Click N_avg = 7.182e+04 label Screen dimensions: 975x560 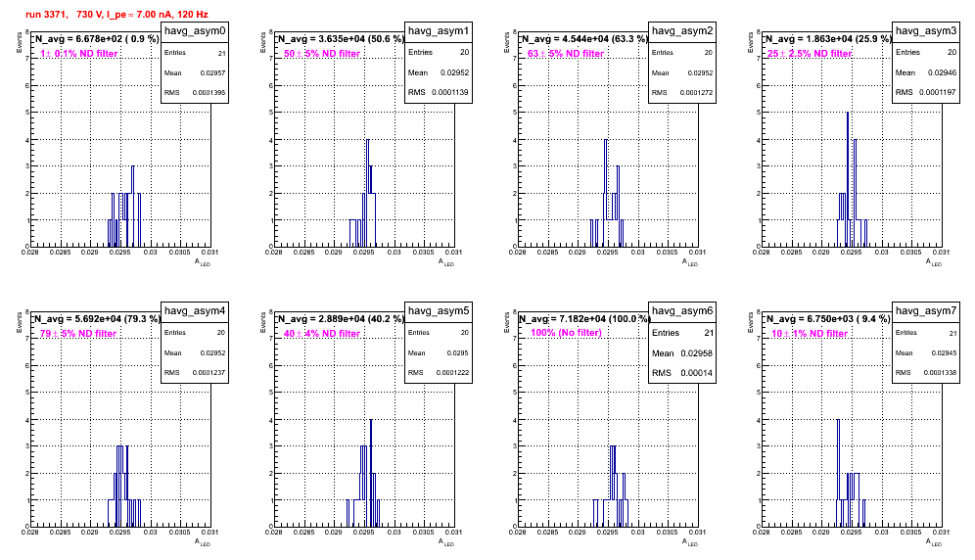pyautogui.click(x=585, y=318)
